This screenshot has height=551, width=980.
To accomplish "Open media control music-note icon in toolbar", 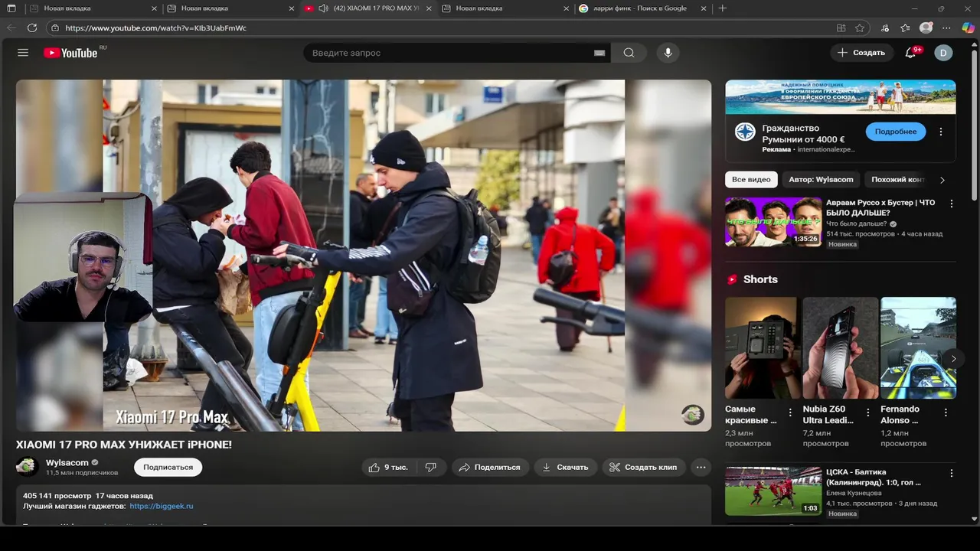I will tap(885, 28).
